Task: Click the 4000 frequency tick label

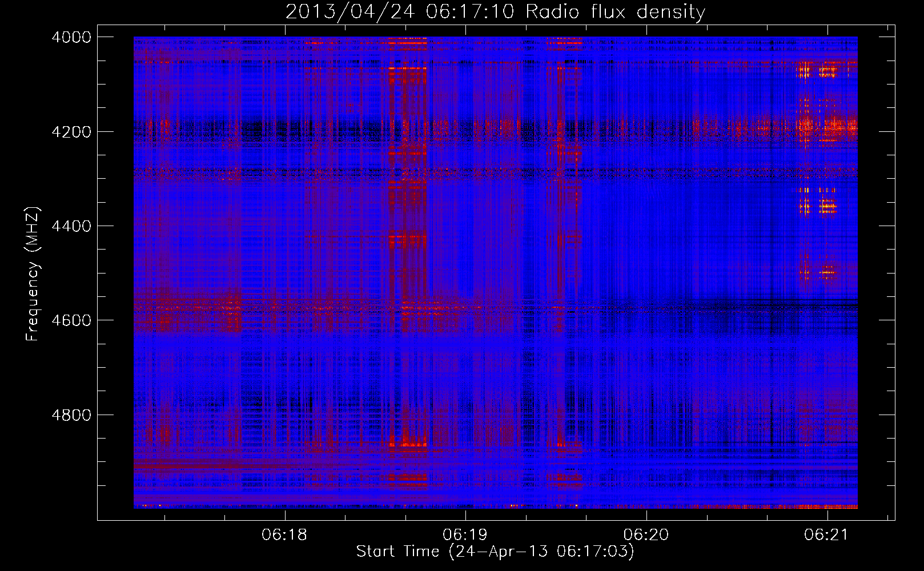Action: [71, 37]
